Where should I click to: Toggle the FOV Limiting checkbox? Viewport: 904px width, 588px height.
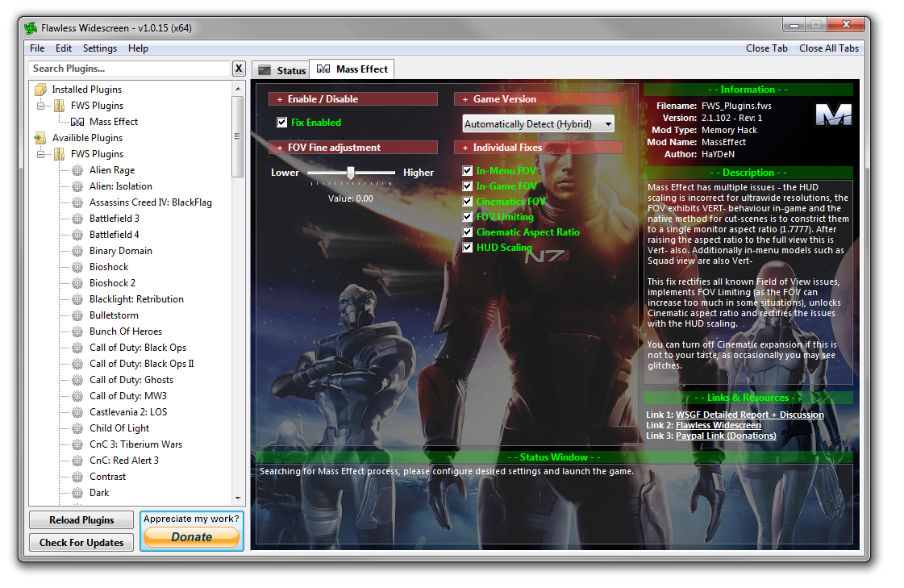pos(468,217)
